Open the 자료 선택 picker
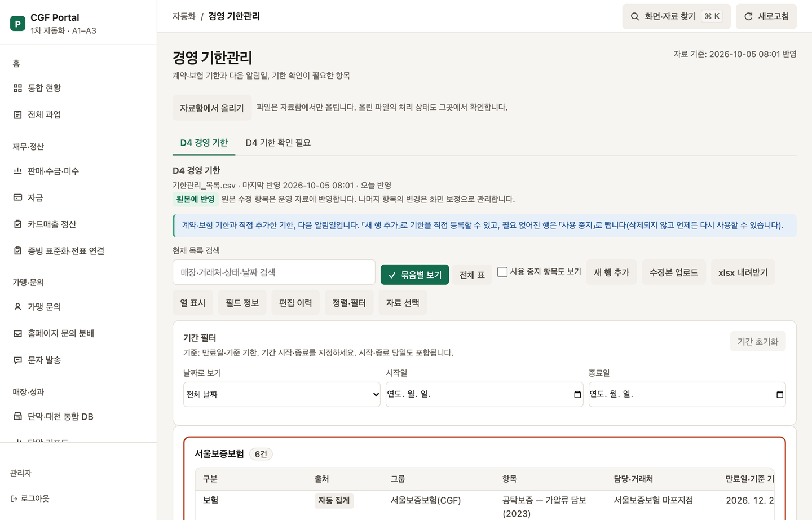Image resolution: width=812 pixels, height=520 pixels. (403, 303)
